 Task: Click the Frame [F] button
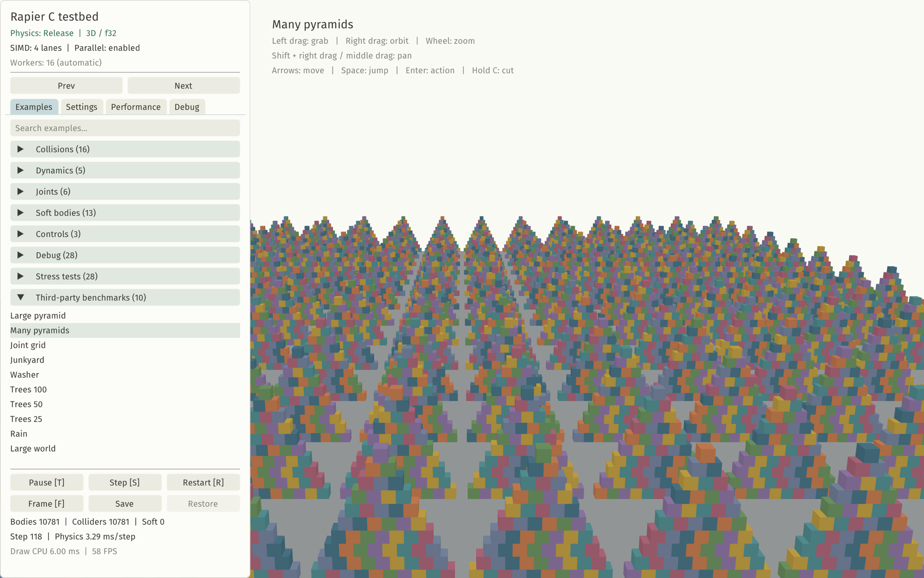(x=47, y=504)
